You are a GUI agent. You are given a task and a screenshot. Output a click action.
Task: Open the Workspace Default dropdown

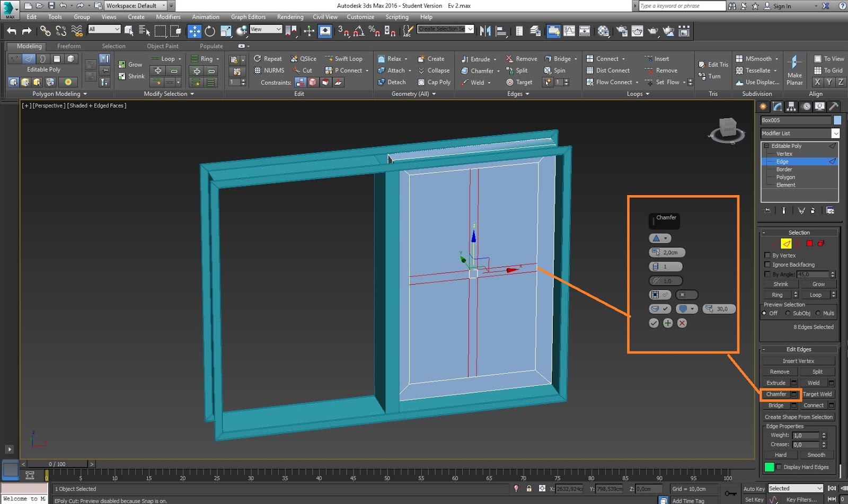pyautogui.click(x=135, y=6)
